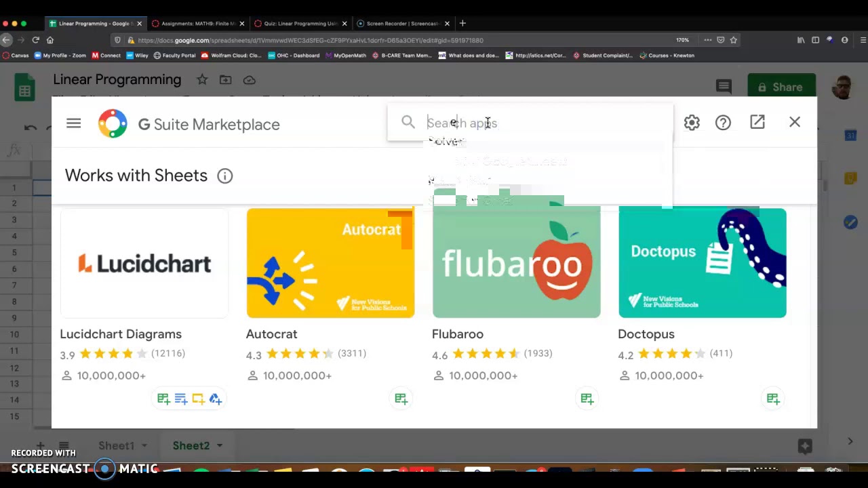Click the green Share button
Viewport: 868px width, 488px height.
point(781,87)
